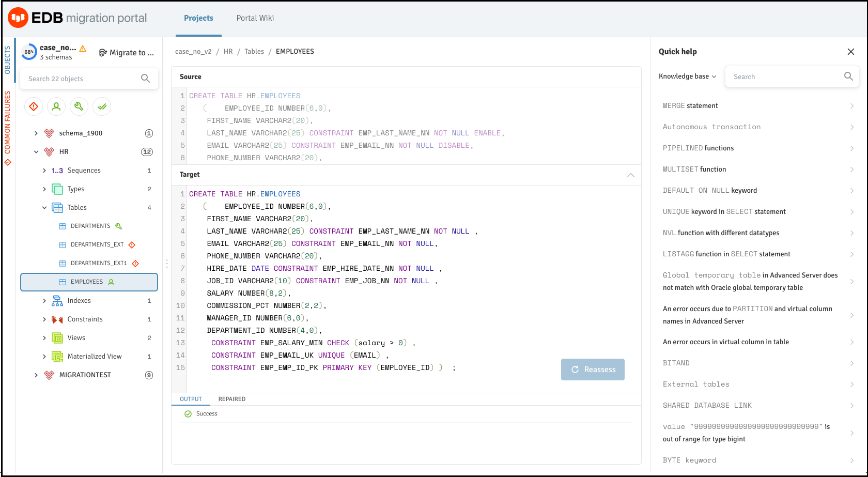Collapse the Target panel chevron

click(x=631, y=175)
